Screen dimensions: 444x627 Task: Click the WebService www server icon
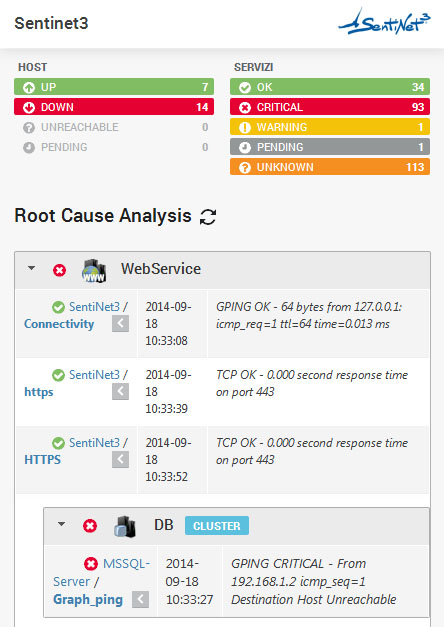[94, 271]
